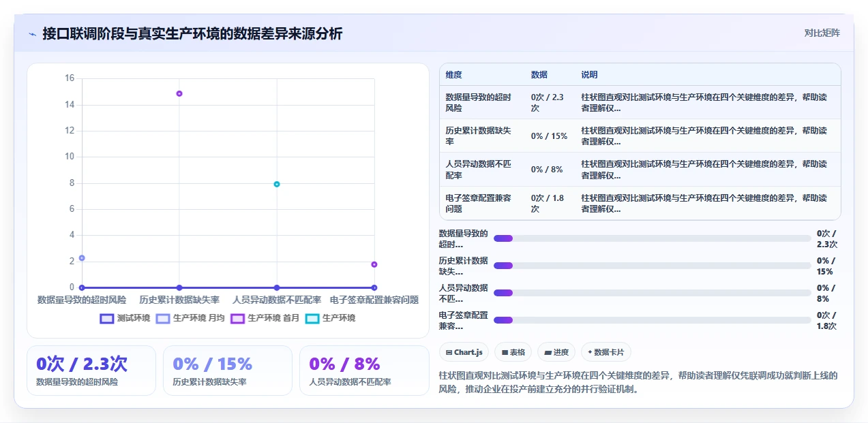
Task: Open the 0% / 8% data card
Action: tap(364, 371)
